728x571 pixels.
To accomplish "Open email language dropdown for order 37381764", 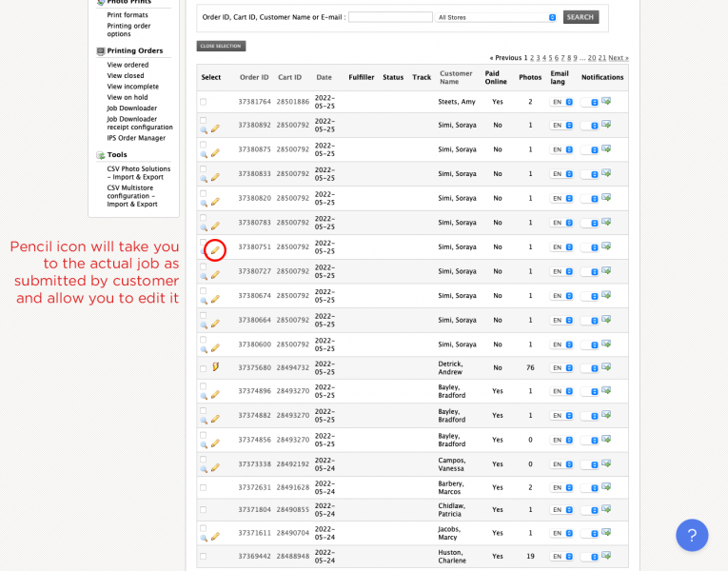I will [x=561, y=102].
